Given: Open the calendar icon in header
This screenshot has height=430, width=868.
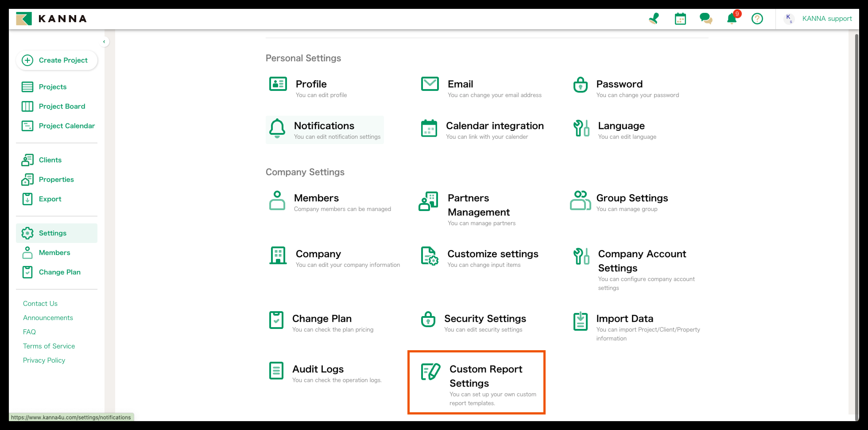Looking at the screenshot, I should pos(680,19).
